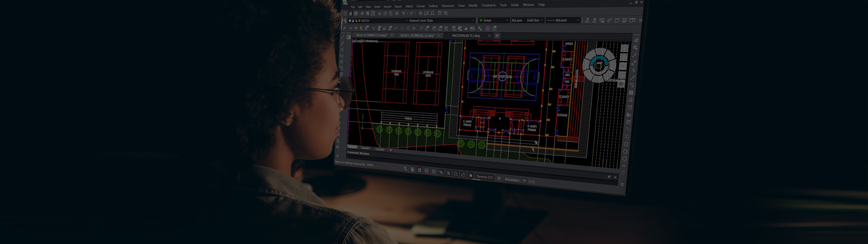The height and width of the screenshot is (244, 868).
Task: Open the Dimension menu
Action: (448, 6)
